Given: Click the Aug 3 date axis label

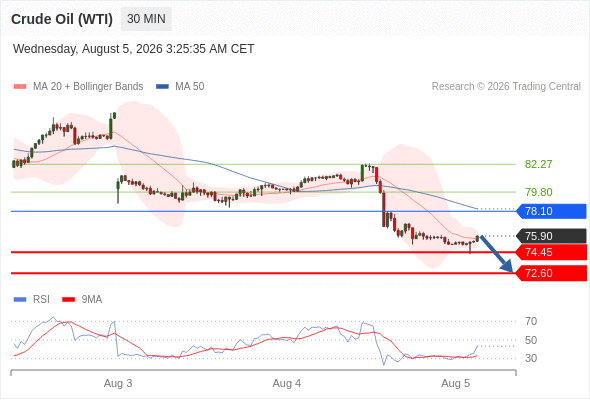Looking at the screenshot, I should 118,383.
